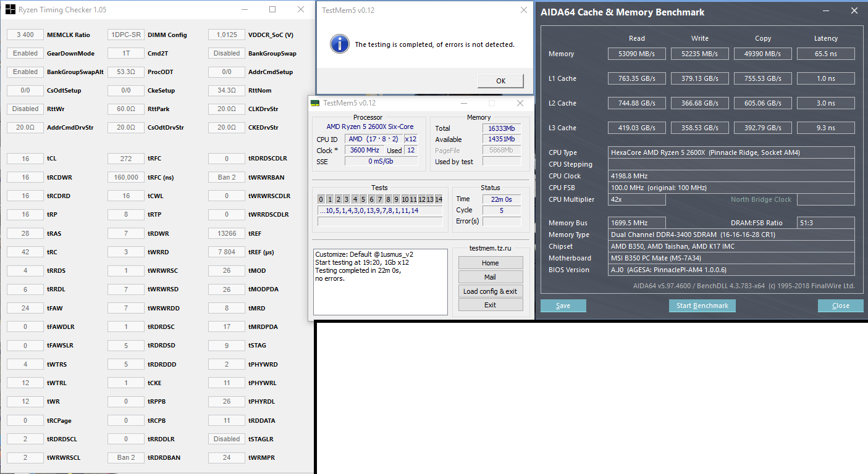Select the RttPark 60.0Ω field
The image size is (868, 474).
click(x=126, y=109)
